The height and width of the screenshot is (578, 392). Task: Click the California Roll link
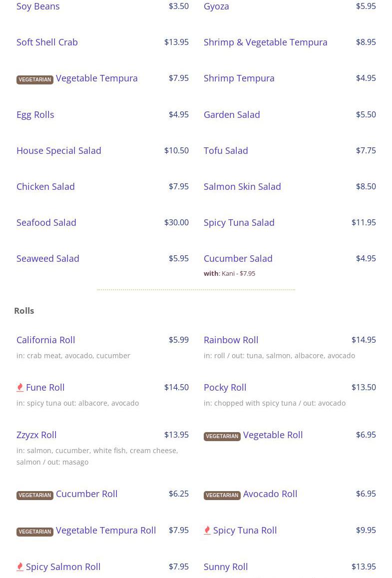pos(46,340)
